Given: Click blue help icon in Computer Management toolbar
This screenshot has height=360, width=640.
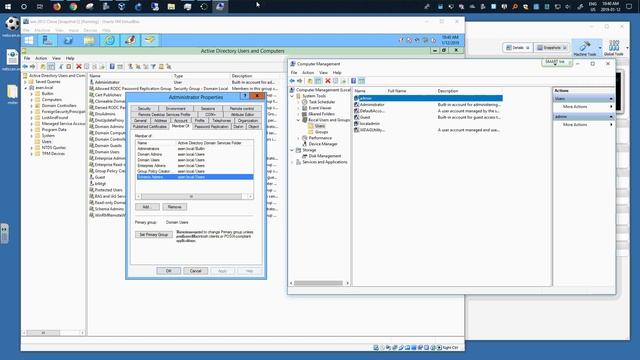Looking at the screenshot, I should click(x=353, y=81).
